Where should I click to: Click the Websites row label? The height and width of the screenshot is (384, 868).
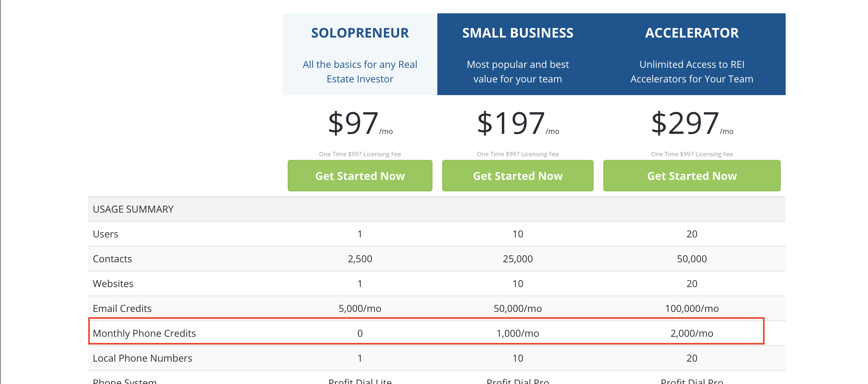(x=113, y=283)
